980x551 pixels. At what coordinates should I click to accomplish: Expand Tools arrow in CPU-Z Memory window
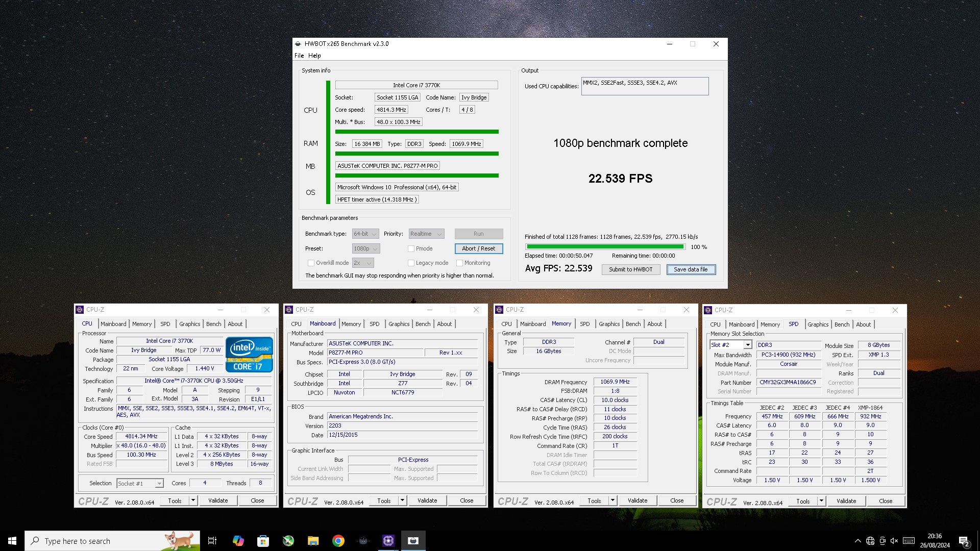coord(612,500)
